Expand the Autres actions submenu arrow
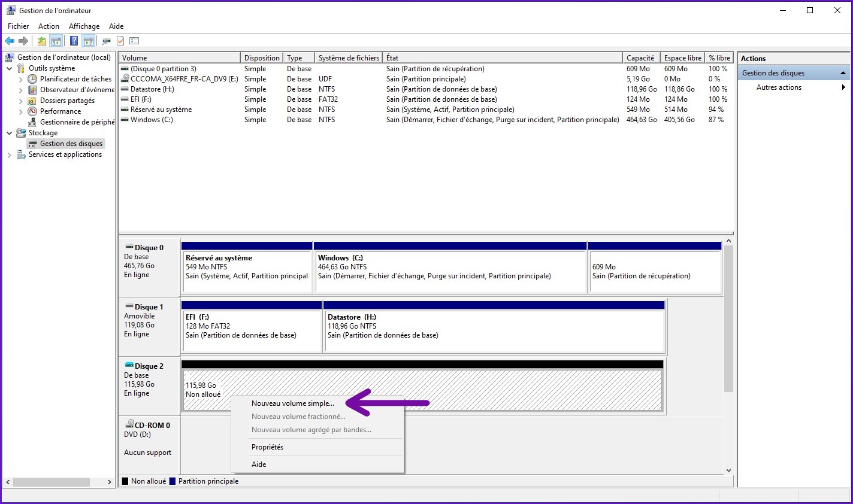 click(x=843, y=87)
